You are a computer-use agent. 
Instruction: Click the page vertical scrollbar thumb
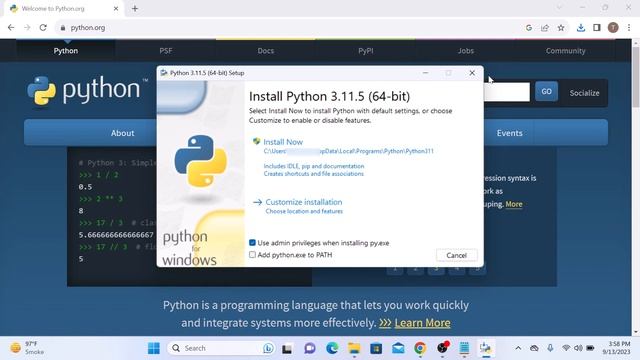pyautogui.click(x=636, y=78)
